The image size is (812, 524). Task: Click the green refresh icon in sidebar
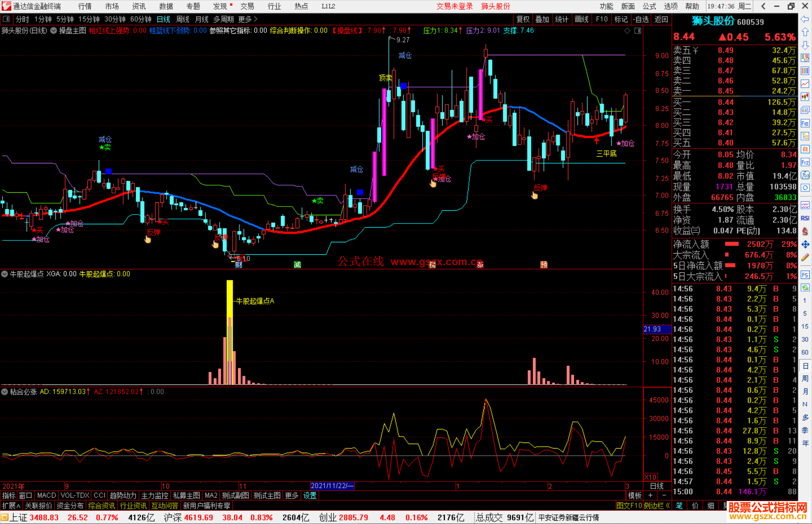pyautogui.click(x=805, y=288)
